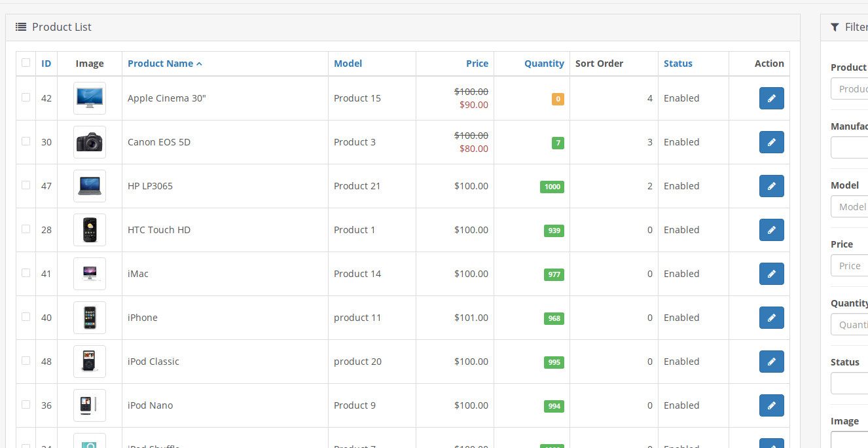Screen dimensions: 868x448
Task: Click the $101.00 price for iPhone
Action: tap(471, 318)
